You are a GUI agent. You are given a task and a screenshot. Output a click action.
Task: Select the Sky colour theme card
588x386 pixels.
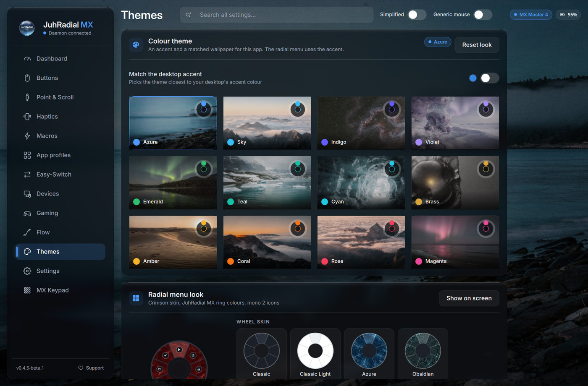pyautogui.click(x=267, y=123)
